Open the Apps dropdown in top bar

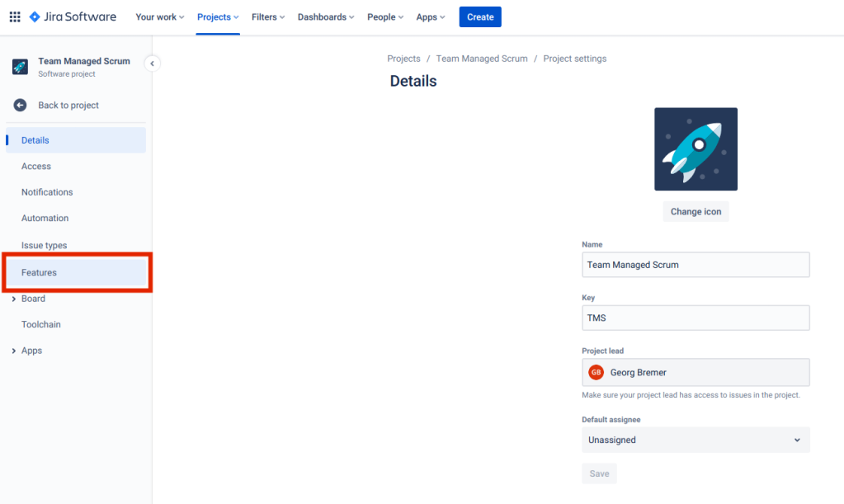pos(431,16)
